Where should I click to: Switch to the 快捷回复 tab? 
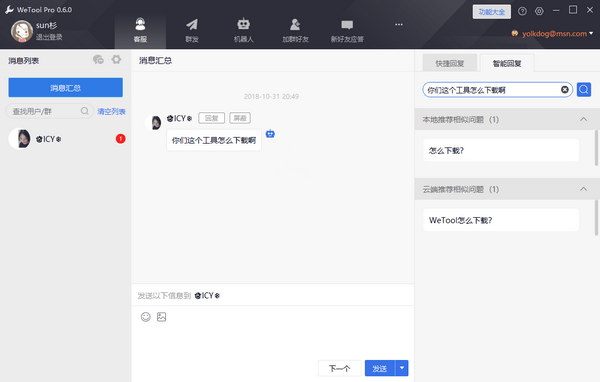[450, 63]
